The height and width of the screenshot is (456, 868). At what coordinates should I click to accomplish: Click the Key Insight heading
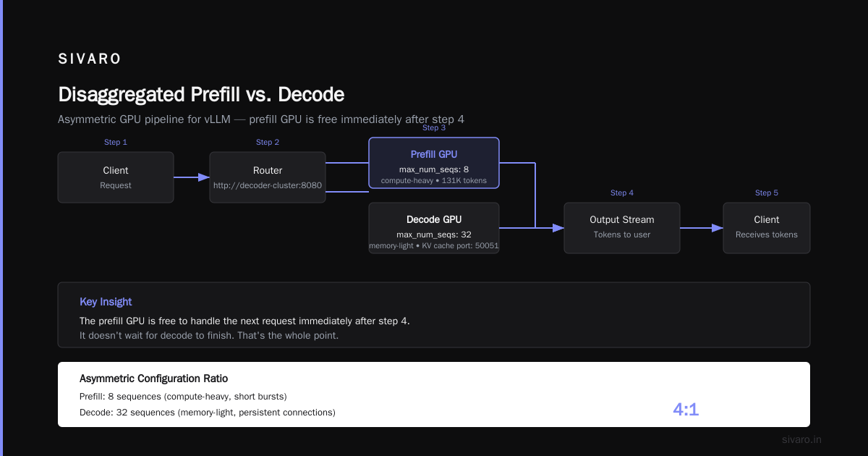click(106, 302)
